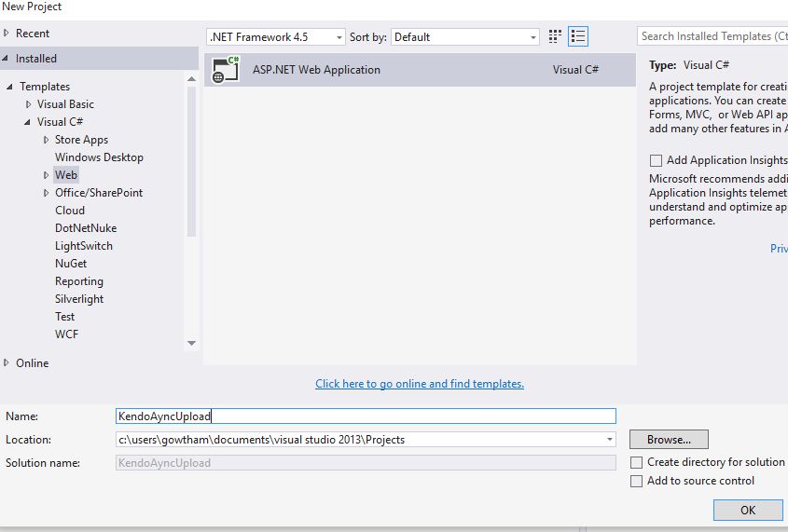Select Windows Desktop in the tree

click(99, 157)
